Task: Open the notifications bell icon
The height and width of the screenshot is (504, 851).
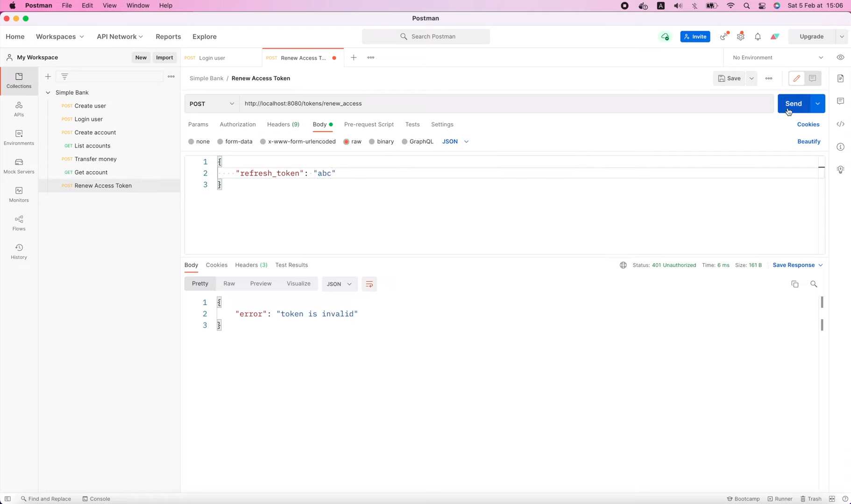Action: (758, 36)
